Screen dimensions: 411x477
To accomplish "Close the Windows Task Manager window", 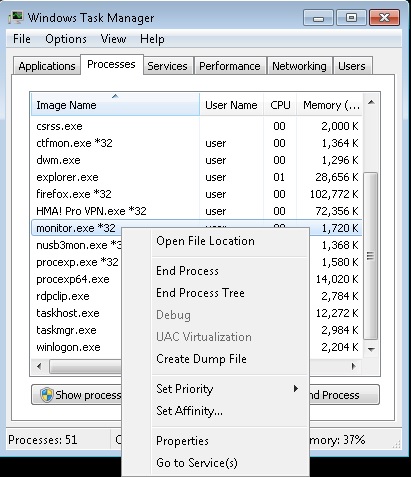I will point(384,18).
